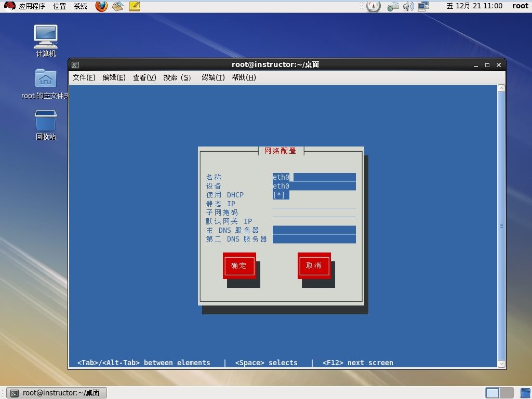Click the root@instructor taskbar button
Image resolution: width=532 pixels, height=399 pixels.
[57, 393]
